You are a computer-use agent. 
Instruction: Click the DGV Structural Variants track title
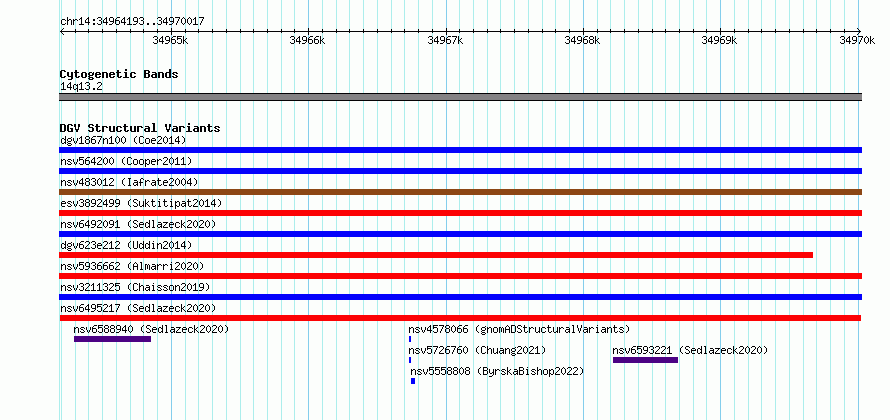140,128
